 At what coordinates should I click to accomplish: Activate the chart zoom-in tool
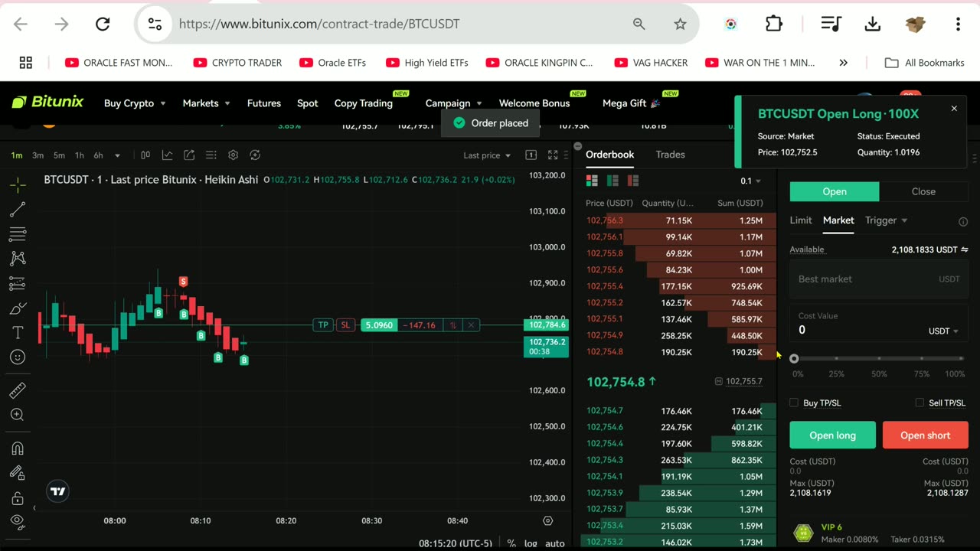18,415
